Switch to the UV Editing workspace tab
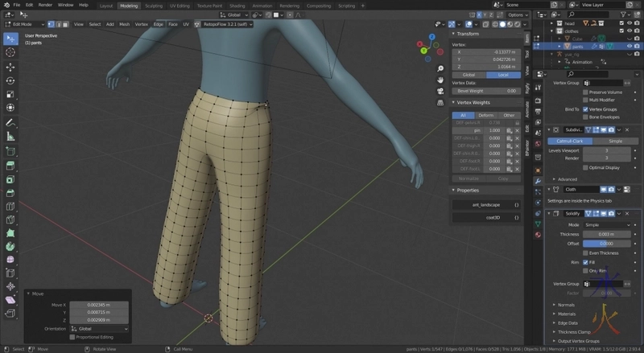 point(180,6)
